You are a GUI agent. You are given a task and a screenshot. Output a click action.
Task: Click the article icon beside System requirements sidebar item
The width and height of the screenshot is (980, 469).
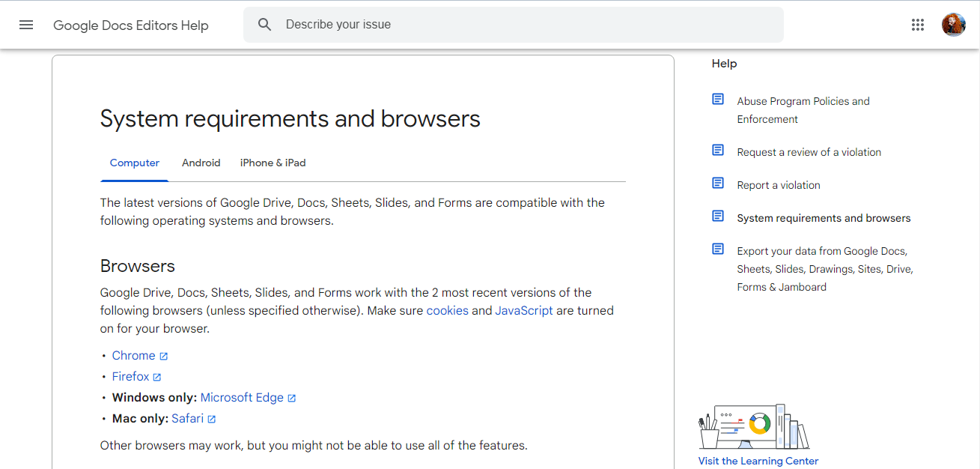(718, 216)
